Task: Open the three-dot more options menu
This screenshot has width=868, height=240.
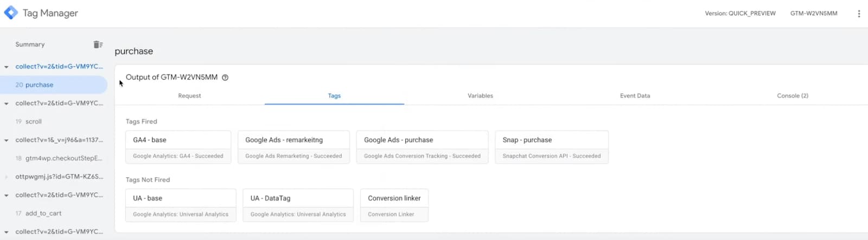Action: 859,14
